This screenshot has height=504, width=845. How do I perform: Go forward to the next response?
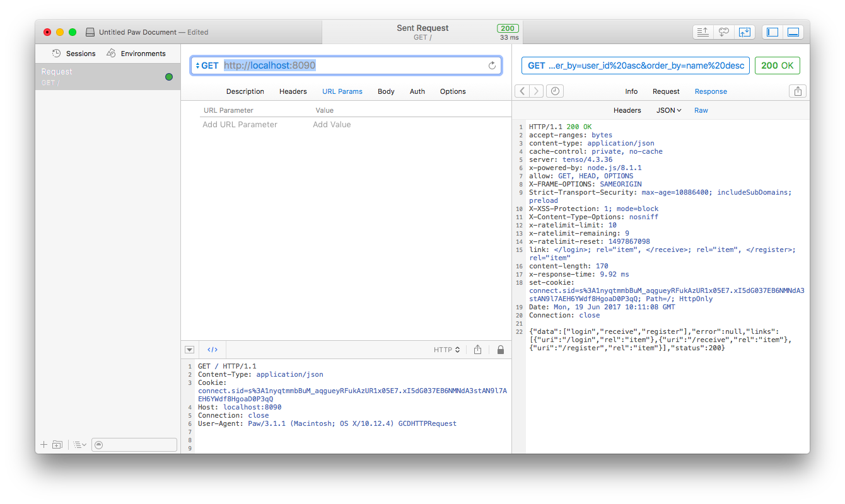536,91
